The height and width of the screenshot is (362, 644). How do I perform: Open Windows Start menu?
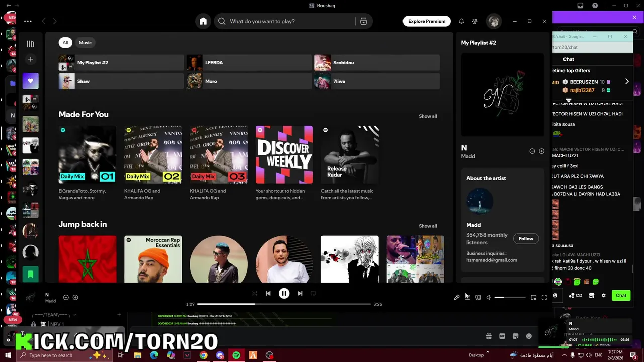(8, 355)
